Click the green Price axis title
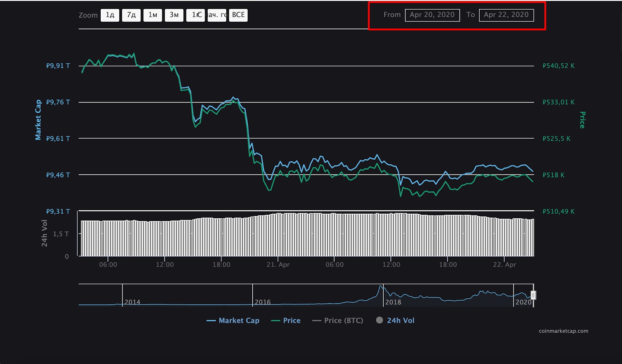 (x=582, y=120)
